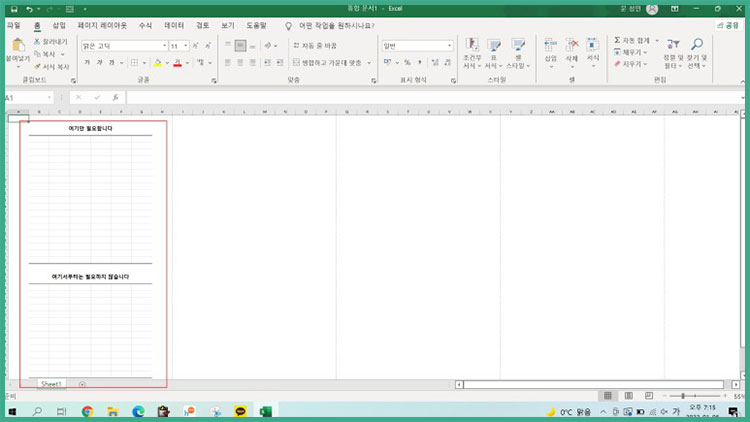
Task: Click the AutoSum (자동 합계) button
Action: [632, 41]
